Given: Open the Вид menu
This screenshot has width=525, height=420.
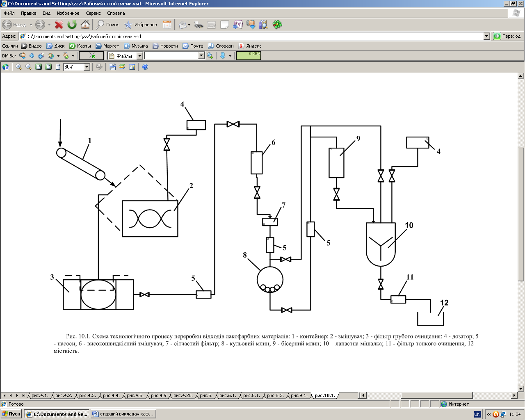Looking at the screenshot, I should coord(47,13).
